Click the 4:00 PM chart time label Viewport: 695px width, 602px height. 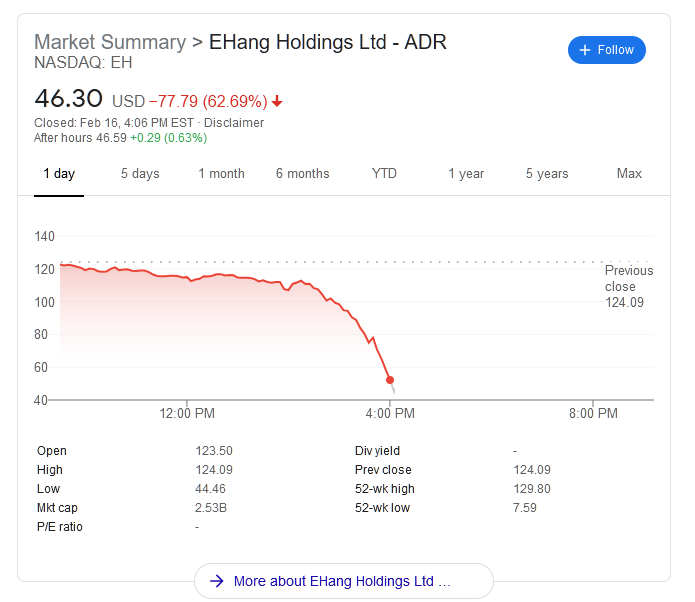point(390,412)
